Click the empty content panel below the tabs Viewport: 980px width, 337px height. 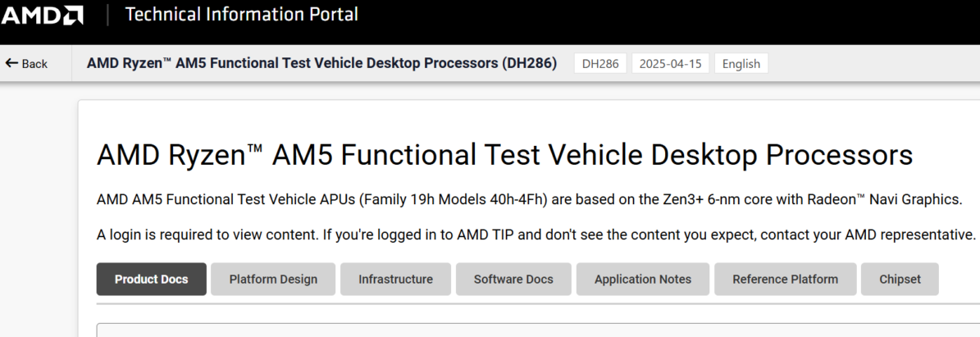[533, 330]
